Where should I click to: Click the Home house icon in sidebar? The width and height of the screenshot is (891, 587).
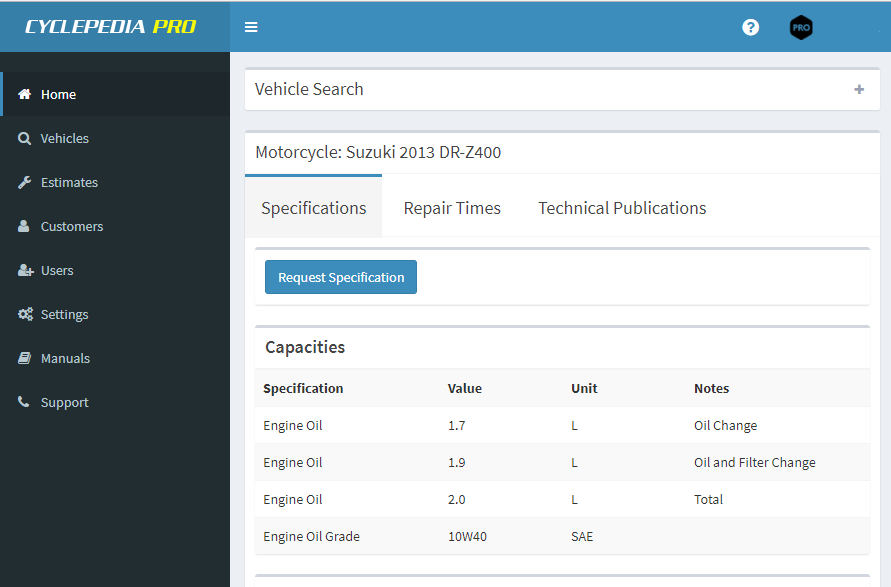24,94
